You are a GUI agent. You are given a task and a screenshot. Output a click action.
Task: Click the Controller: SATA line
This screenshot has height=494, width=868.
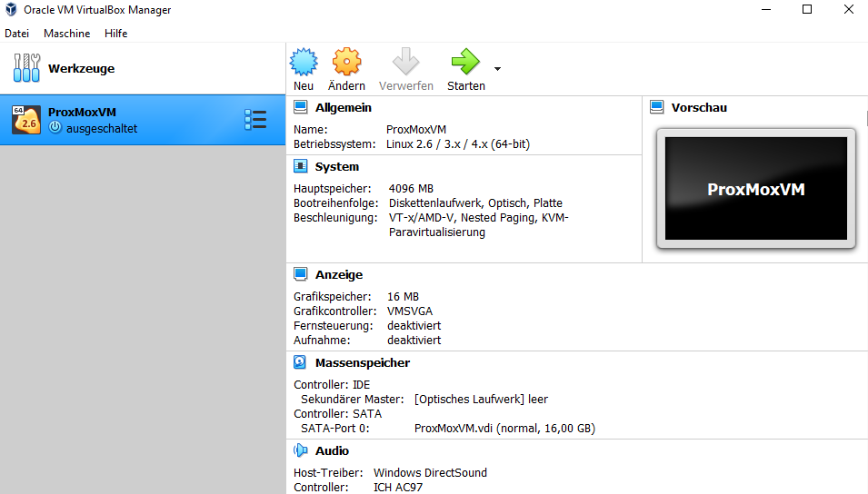coord(338,413)
